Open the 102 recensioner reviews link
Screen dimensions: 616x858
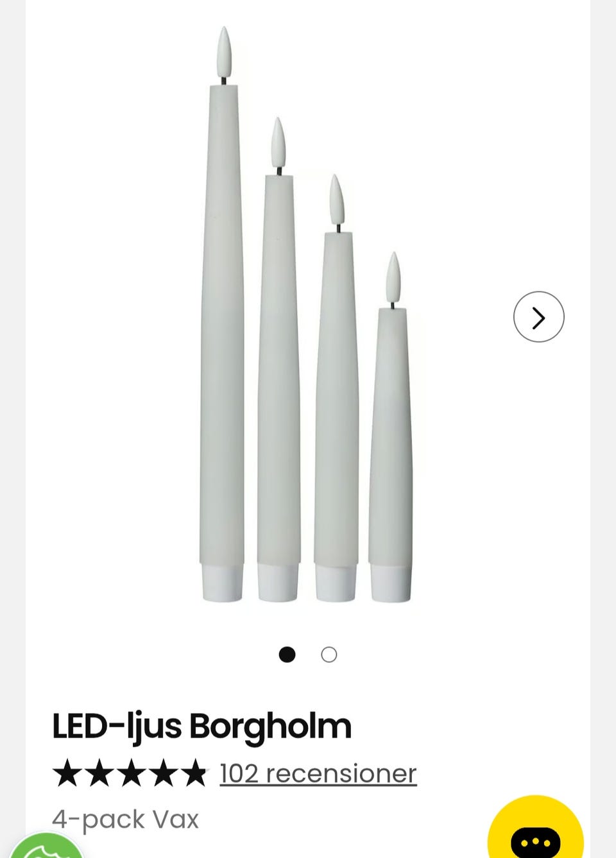(318, 773)
